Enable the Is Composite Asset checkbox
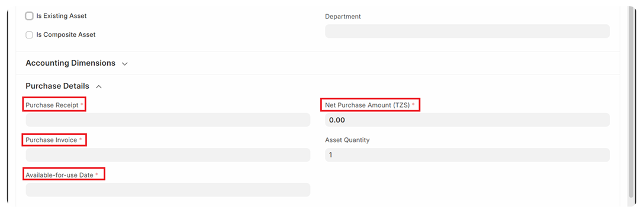The image size is (644, 219). 29,35
